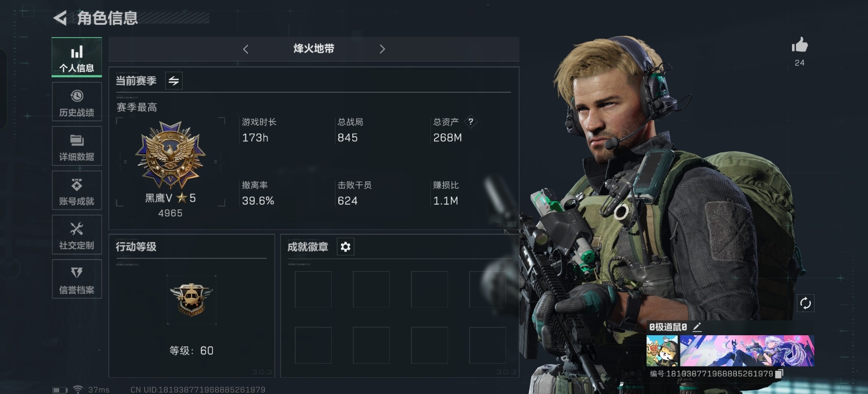Screen dimensions: 868x394
Task: Switch to the next game mode with right chevron
Action: click(x=382, y=49)
